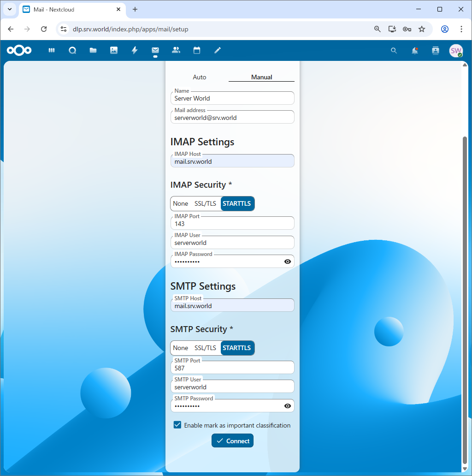This screenshot has height=476, width=472.
Task: Open the Talk app icon
Action: [x=72, y=50]
